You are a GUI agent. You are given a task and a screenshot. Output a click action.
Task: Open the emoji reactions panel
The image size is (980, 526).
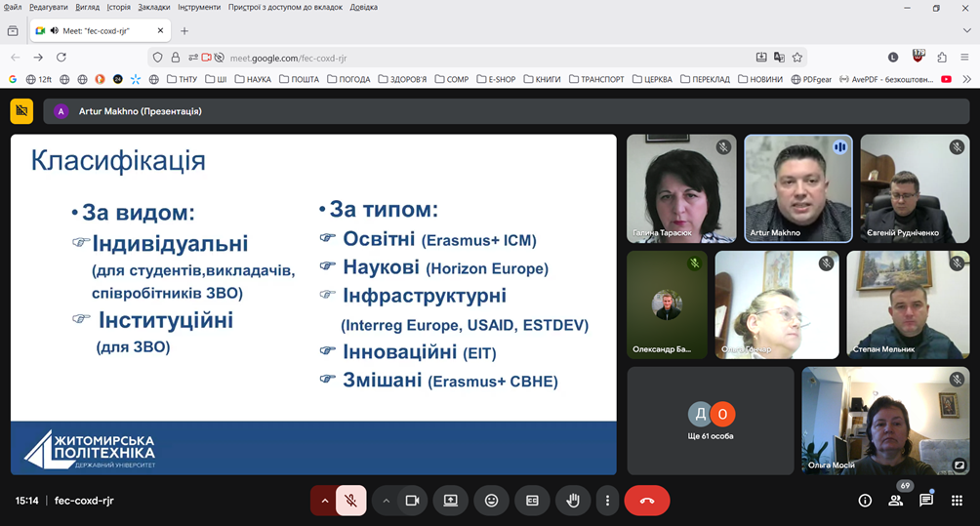[x=491, y=501]
